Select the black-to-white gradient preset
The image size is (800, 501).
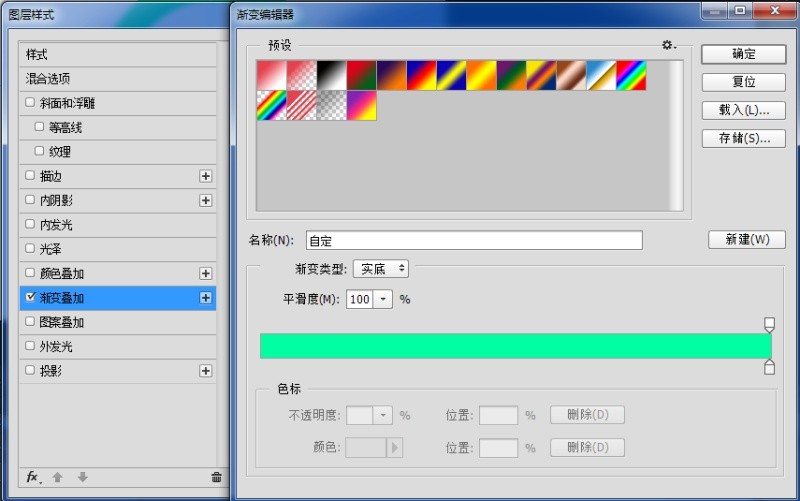coord(332,76)
